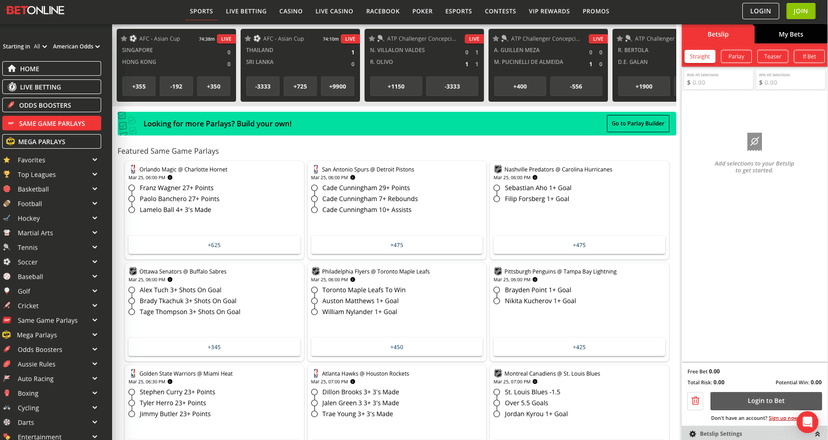The width and height of the screenshot is (828, 440).
Task: Click Go to Parlay Builder button
Action: (x=638, y=124)
